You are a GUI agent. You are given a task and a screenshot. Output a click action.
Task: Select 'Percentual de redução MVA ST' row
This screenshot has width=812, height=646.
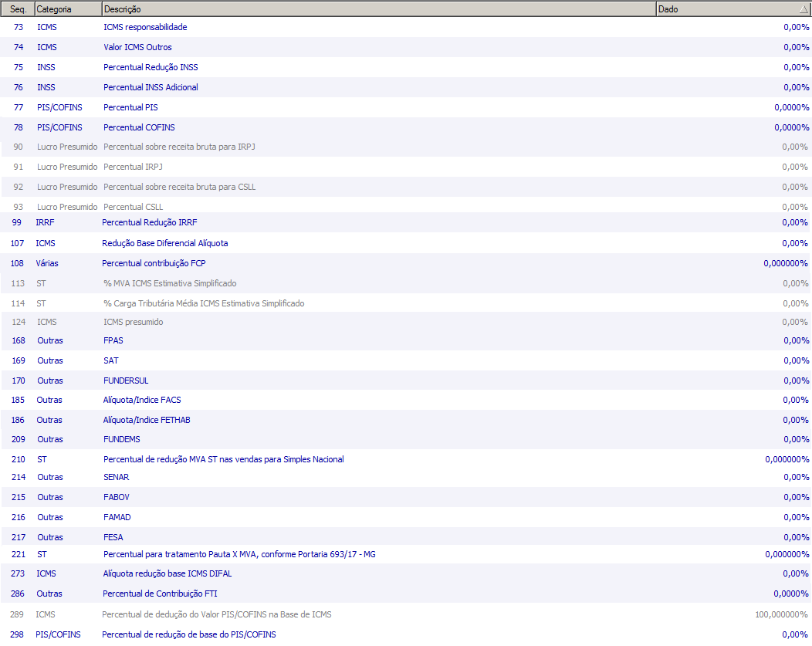(406, 459)
